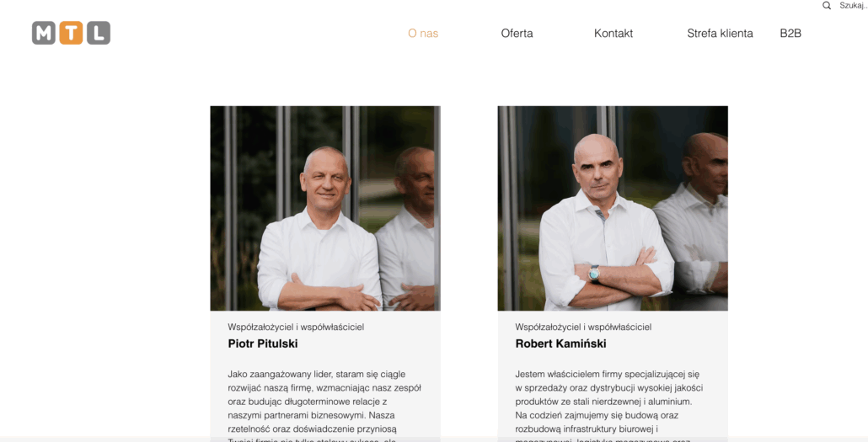Viewport: 868px width, 442px height.
Task: Click the gray L logo tile
Action: [99, 33]
